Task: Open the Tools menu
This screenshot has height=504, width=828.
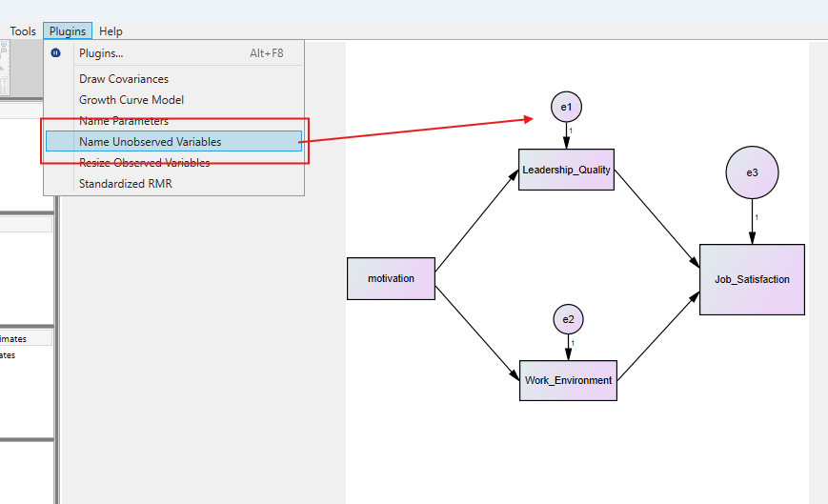Action: tap(23, 31)
